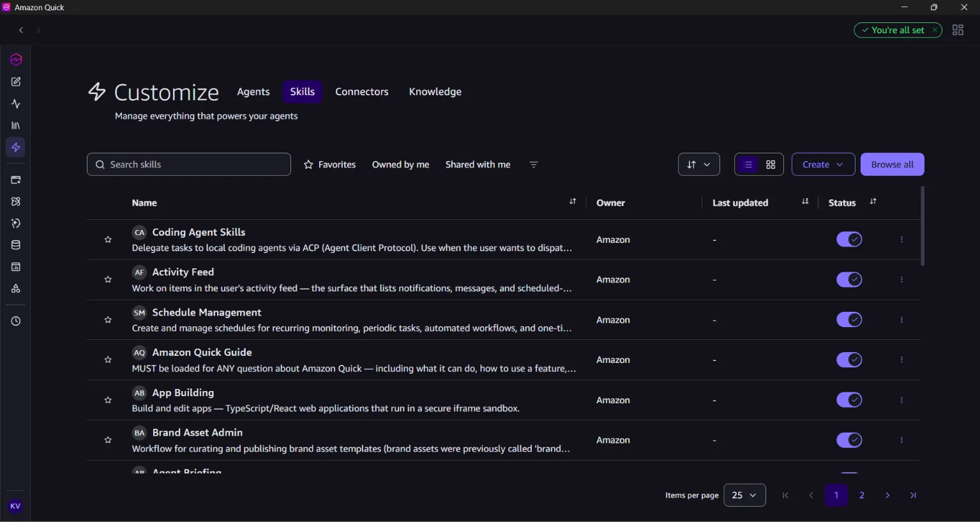Screen dimensions: 980x522
Task: Open the filter icon beside Shared with me
Action: pyautogui.click(x=534, y=165)
